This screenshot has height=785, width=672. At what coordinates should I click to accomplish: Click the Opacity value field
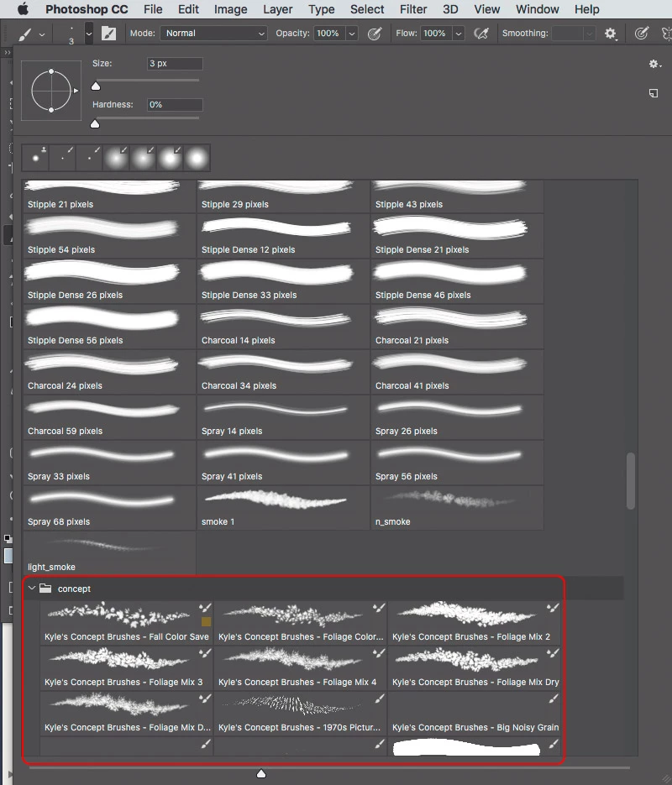pyautogui.click(x=328, y=34)
